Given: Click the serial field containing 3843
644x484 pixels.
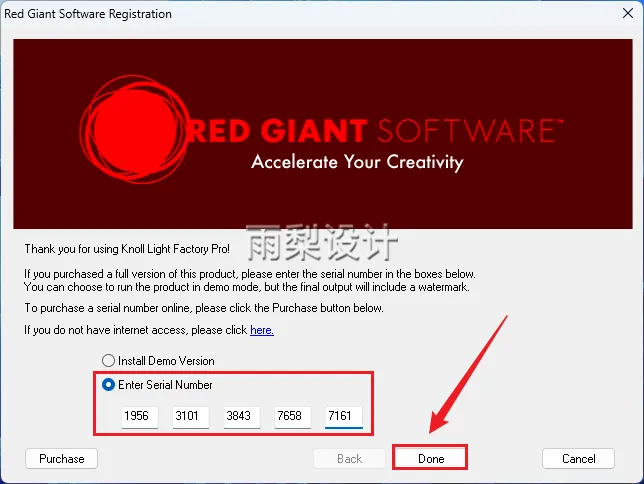Looking at the screenshot, I should click(242, 417).
